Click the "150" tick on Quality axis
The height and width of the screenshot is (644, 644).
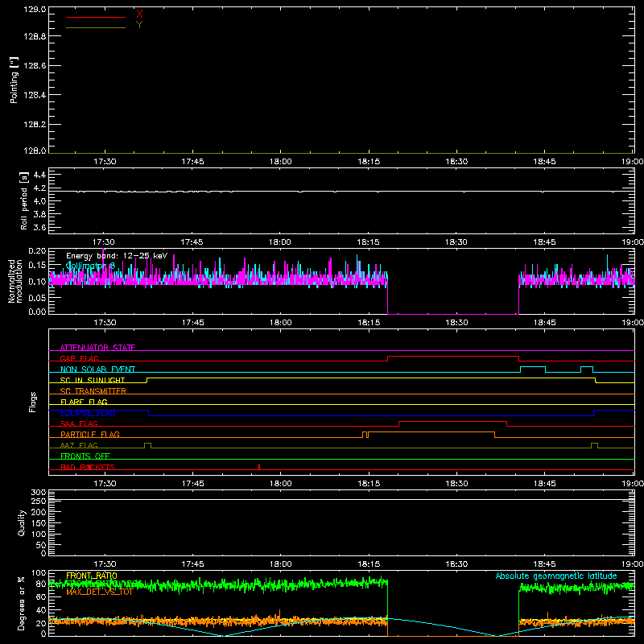click(39, 523)
